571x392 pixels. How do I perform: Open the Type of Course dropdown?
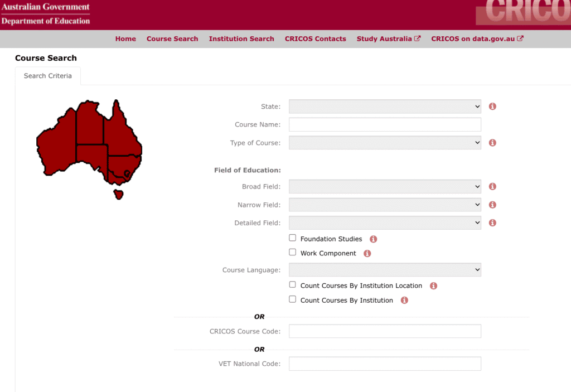[x=385, y=143]
